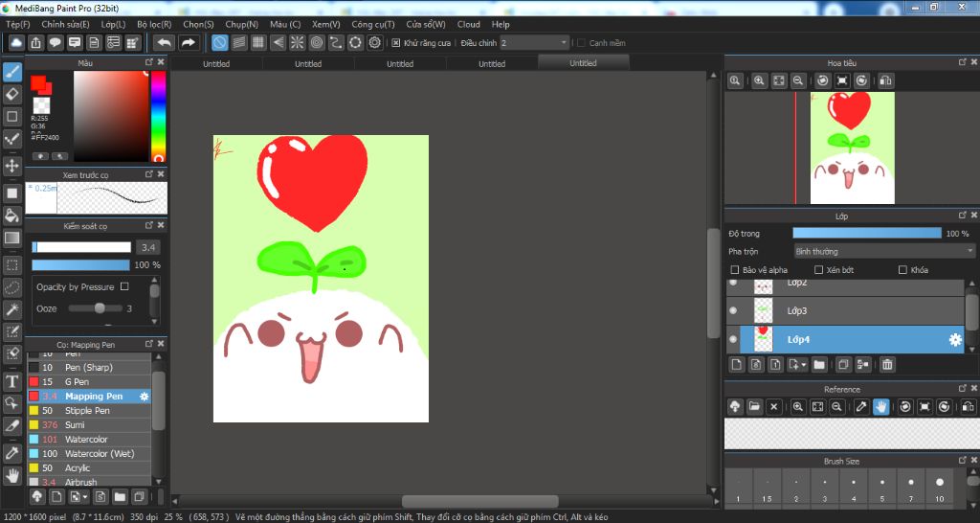
Task: Click the rainbow hue bar
Action: [x=159, y=116]
